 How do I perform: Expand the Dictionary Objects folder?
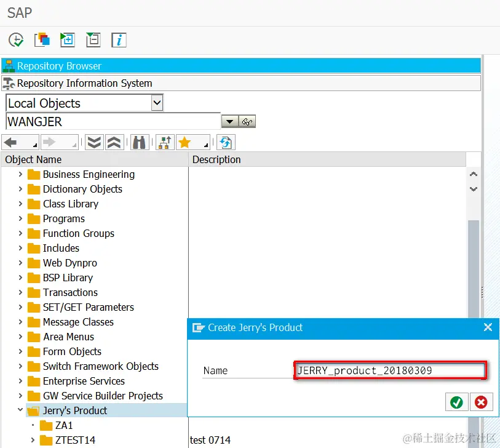(x=20, y=189)
